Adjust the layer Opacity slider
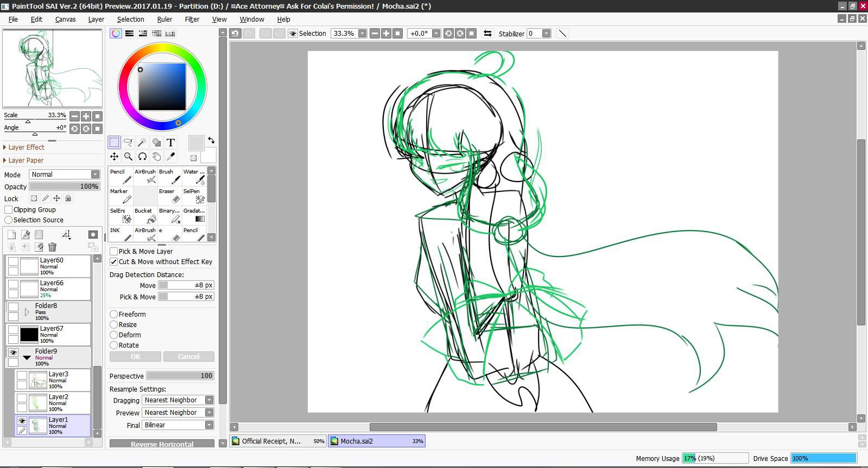Image resolution: width=868 pixels, height=468 pixels. tap(65, 186)
